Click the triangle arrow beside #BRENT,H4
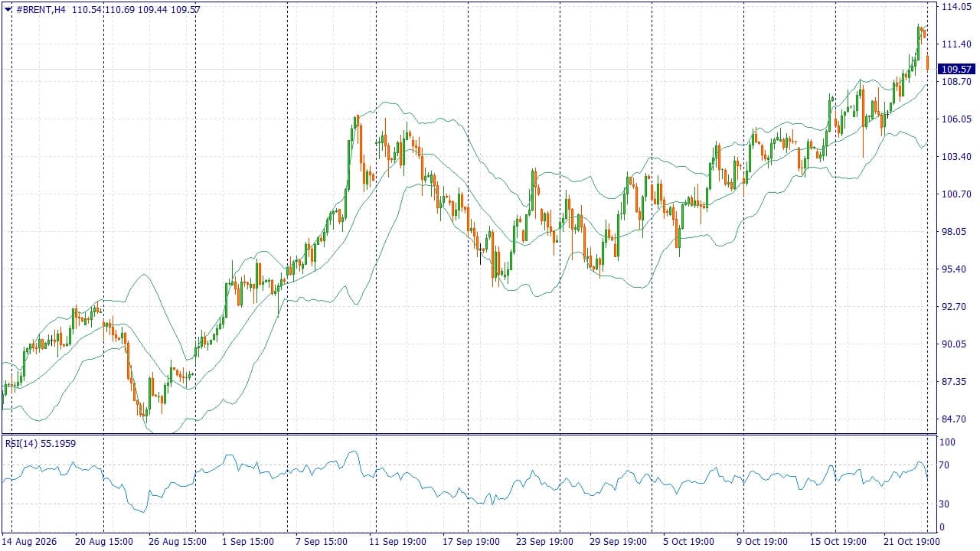This screenshot has width=980, height=551. (x=8, y=8)
